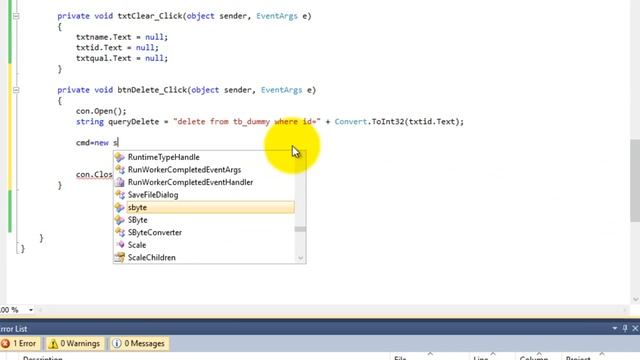
Task: Toggle the 0 Warnings filter button
Action: pyautogui.click(x=75, y=344)
